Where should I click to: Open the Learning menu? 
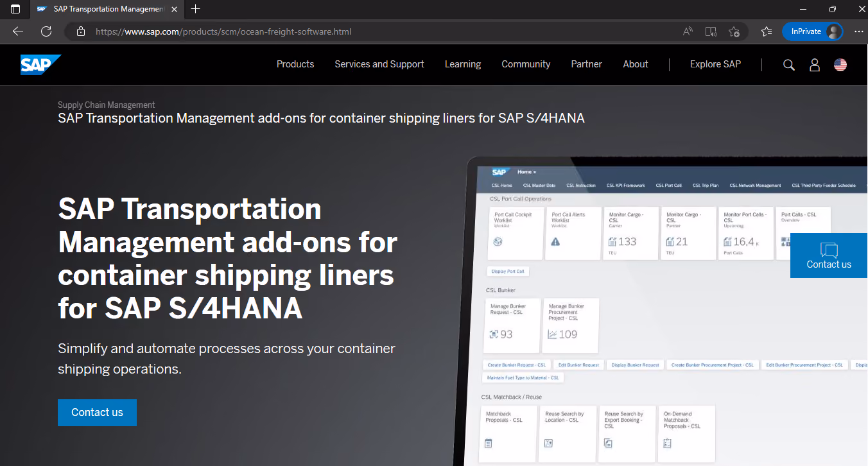[463, 64]
